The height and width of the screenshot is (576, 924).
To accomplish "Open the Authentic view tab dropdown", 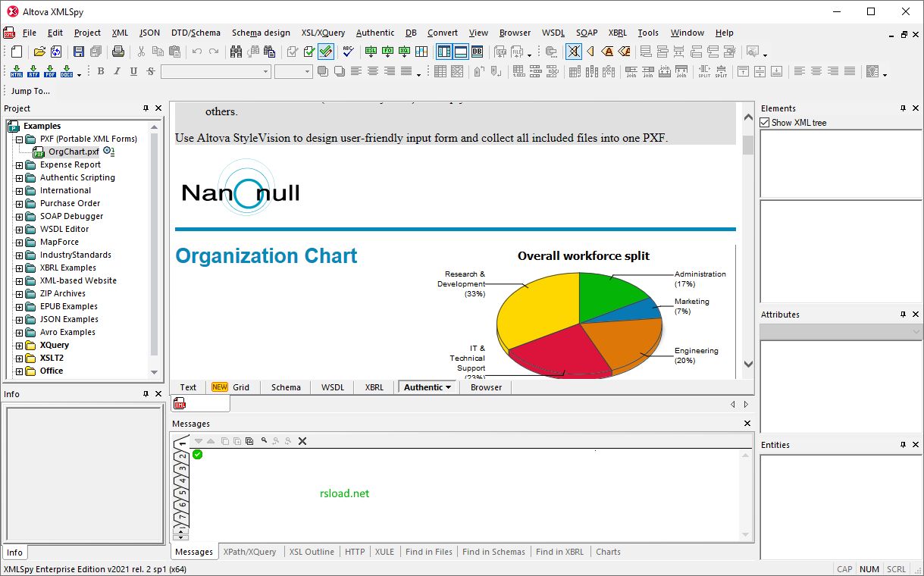I will [448, 387].
